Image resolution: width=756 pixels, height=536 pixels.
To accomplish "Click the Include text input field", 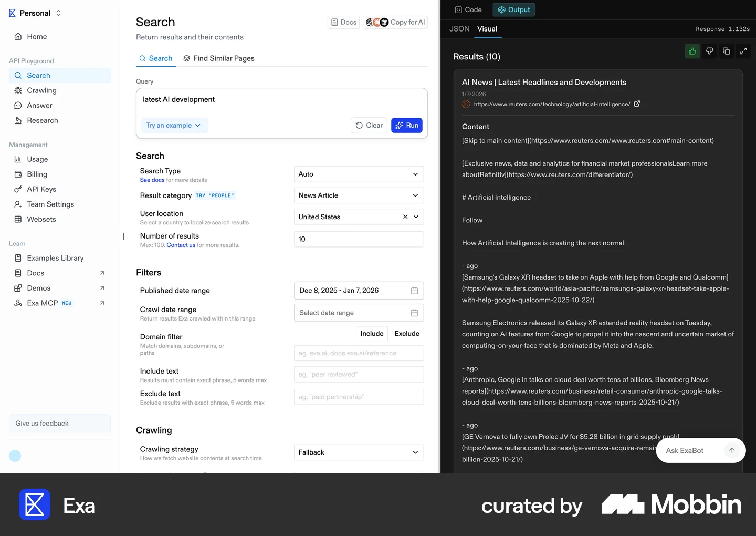I will 359,375.
